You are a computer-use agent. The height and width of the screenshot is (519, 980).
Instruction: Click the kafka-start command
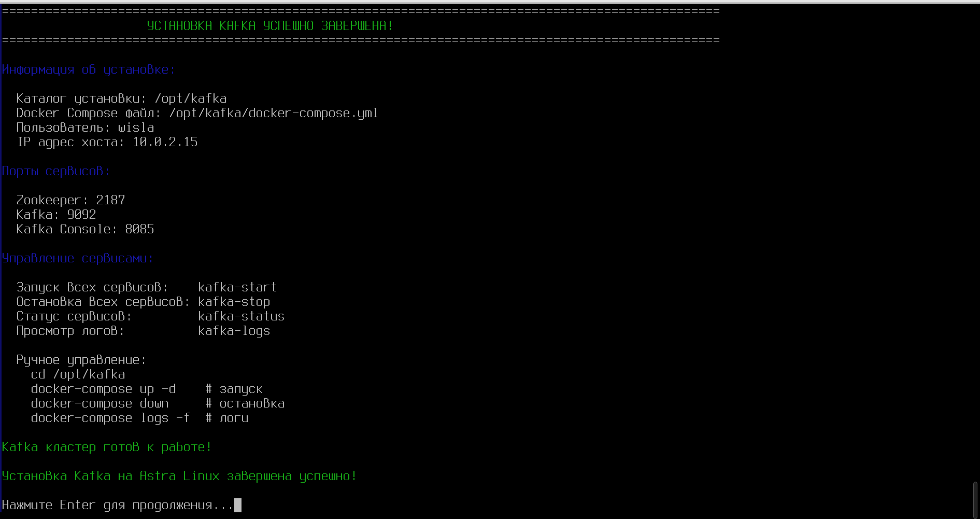(237, 287)
